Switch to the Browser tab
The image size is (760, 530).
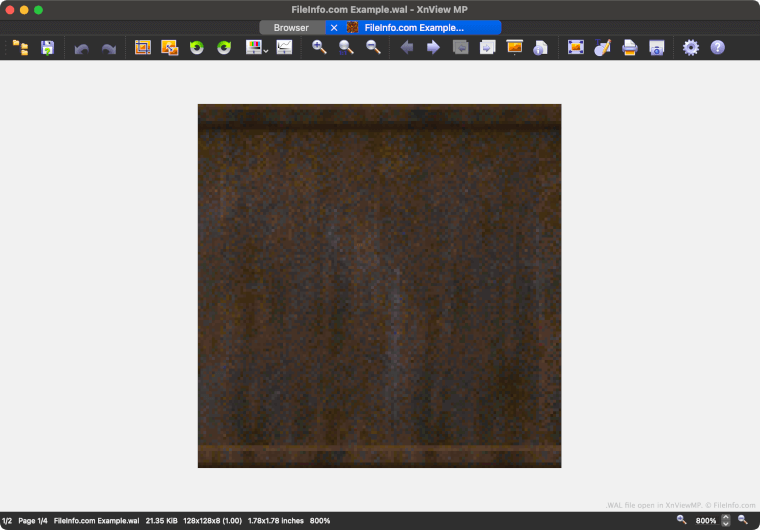click(x=291, y=28)
